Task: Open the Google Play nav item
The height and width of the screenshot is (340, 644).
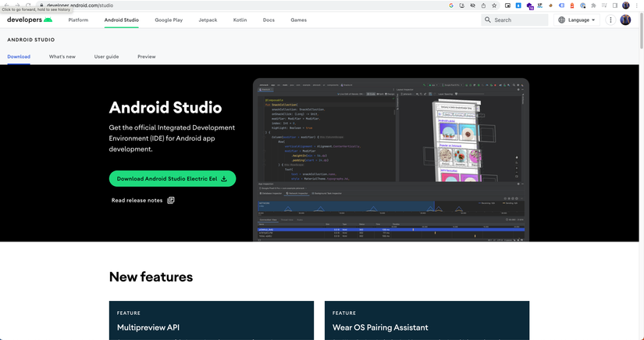Action: pos(169,20)
